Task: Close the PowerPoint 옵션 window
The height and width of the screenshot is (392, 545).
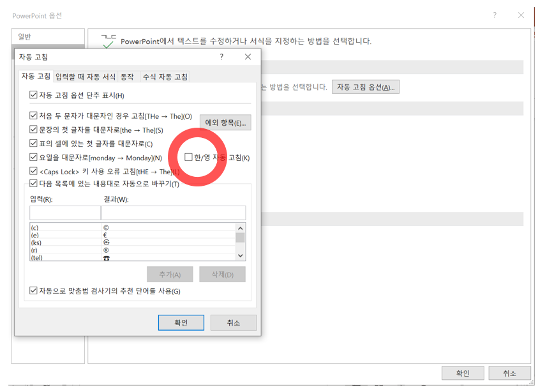Action: click(x=521, y=15)
